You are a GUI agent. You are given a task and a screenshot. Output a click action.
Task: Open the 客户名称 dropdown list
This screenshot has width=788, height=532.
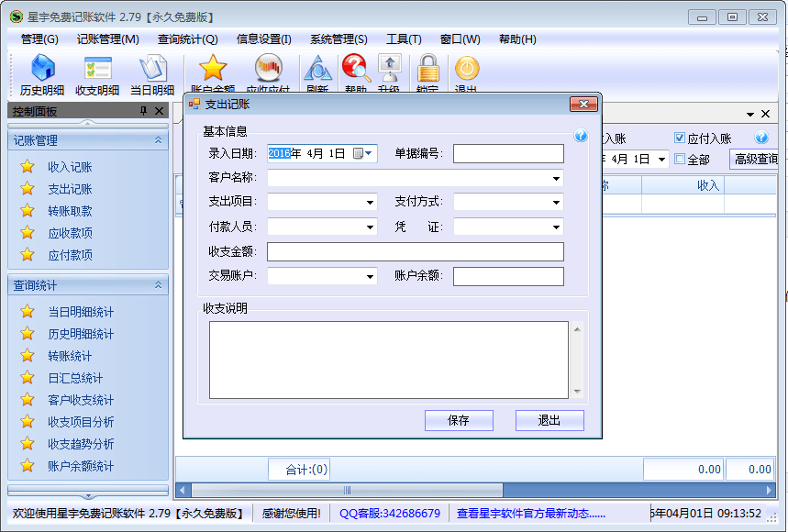click(556, 178)
